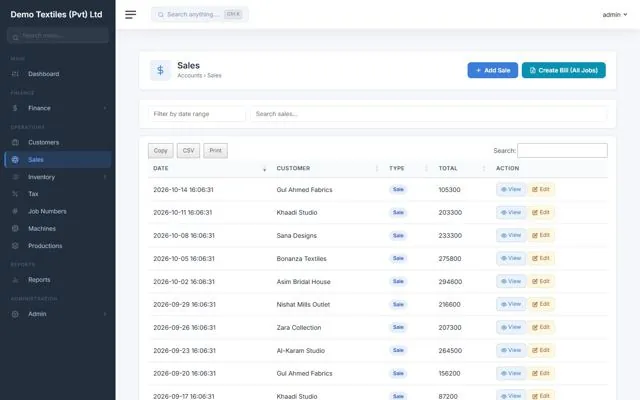Viewport: 640px width, 400px height.
Task: Focus the sidebar Search menu field
Action: coord(58,36)
